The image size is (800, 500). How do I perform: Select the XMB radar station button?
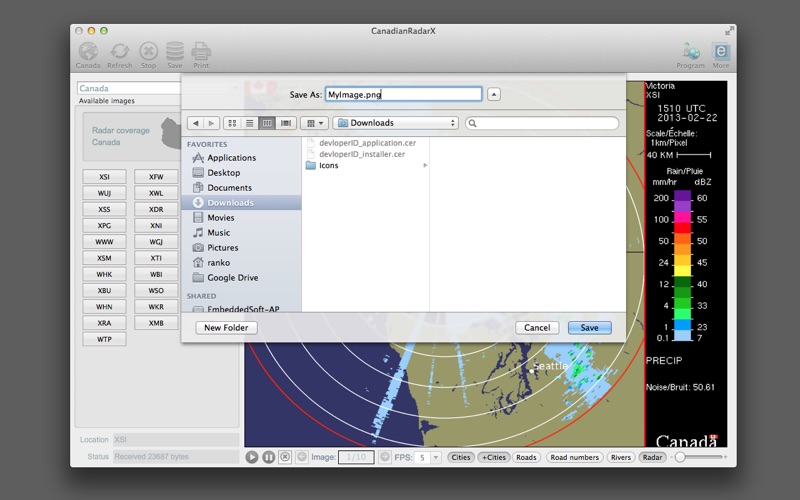click(156, 323)
